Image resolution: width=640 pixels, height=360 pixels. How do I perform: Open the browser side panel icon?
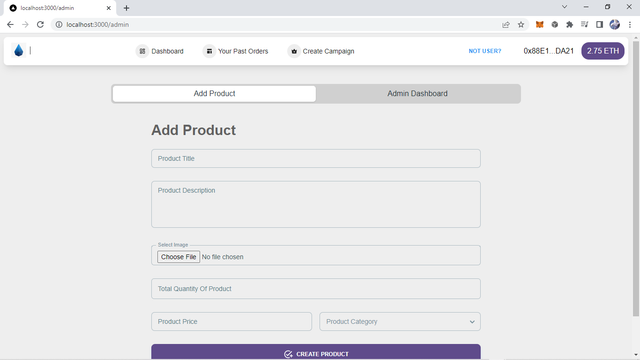599,24
